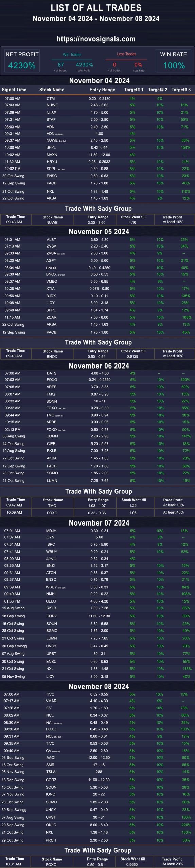Select the Loss Trades label
The width and height of the screenshot is (195, 868).
tap(126, 54)
